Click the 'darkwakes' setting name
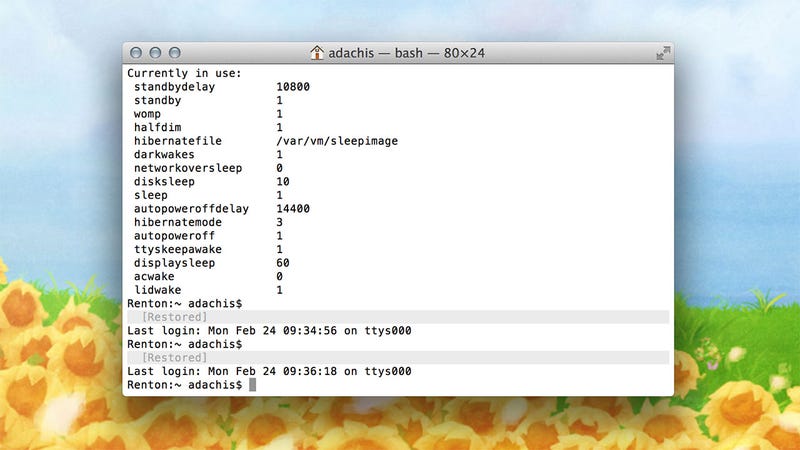Image resolution: width=800 pixels, height=450 pixels. [x=164, y=155]
